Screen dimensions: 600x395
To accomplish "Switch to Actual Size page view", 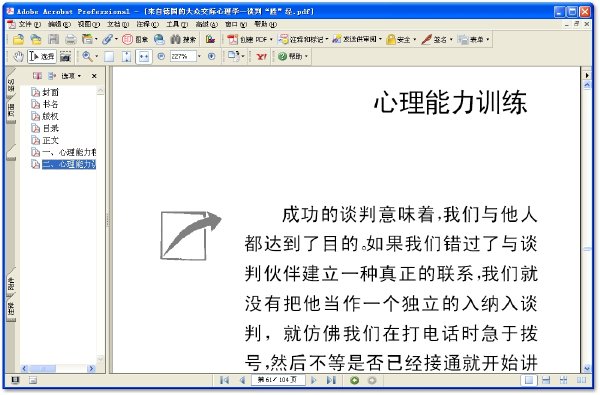I will (109, 57).
